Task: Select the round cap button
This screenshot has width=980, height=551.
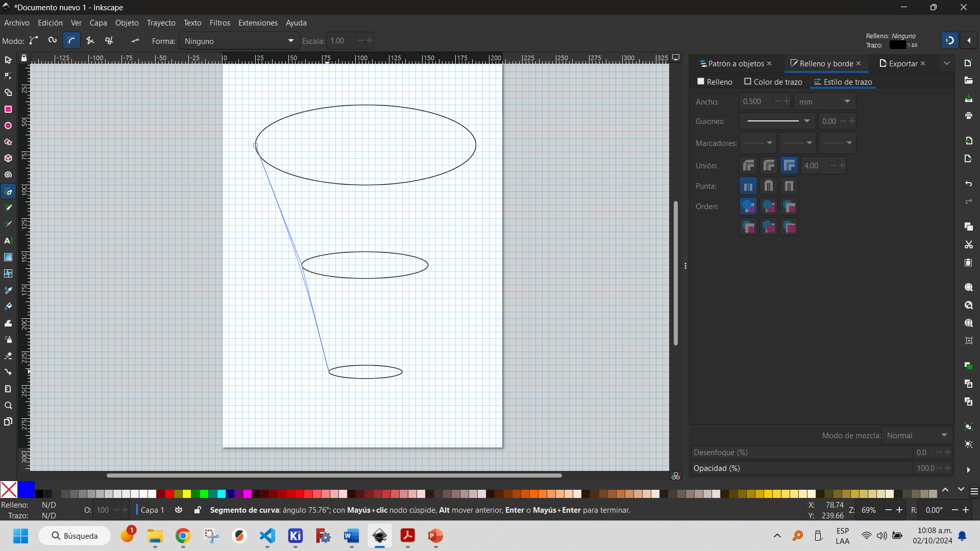Action: pyautogui.click(x=769, y=186)
